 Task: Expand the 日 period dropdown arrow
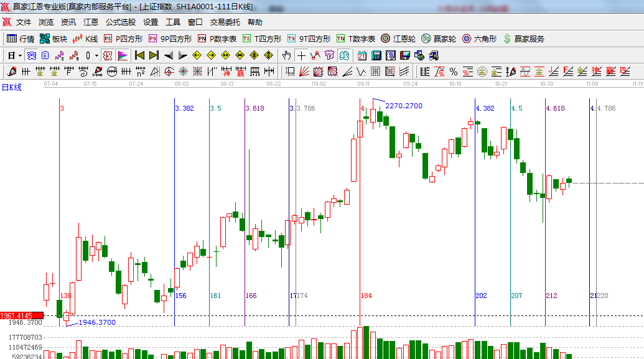point(20,55)
